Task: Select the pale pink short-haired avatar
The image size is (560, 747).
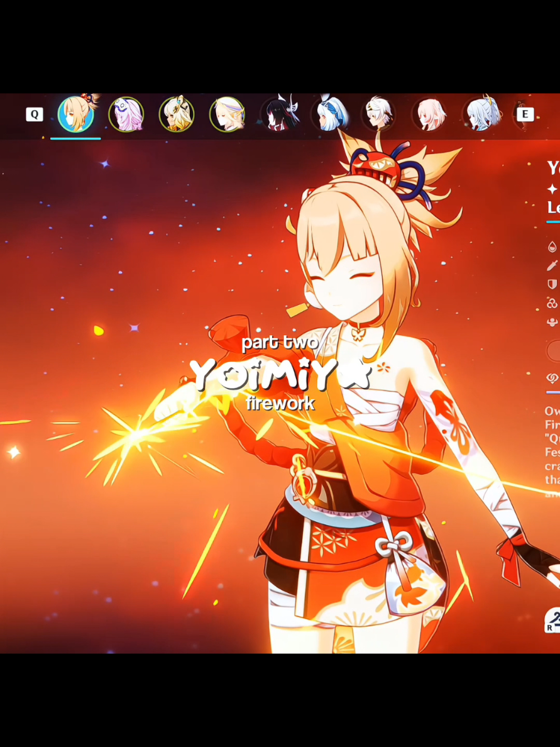Action: pos(430,114)
